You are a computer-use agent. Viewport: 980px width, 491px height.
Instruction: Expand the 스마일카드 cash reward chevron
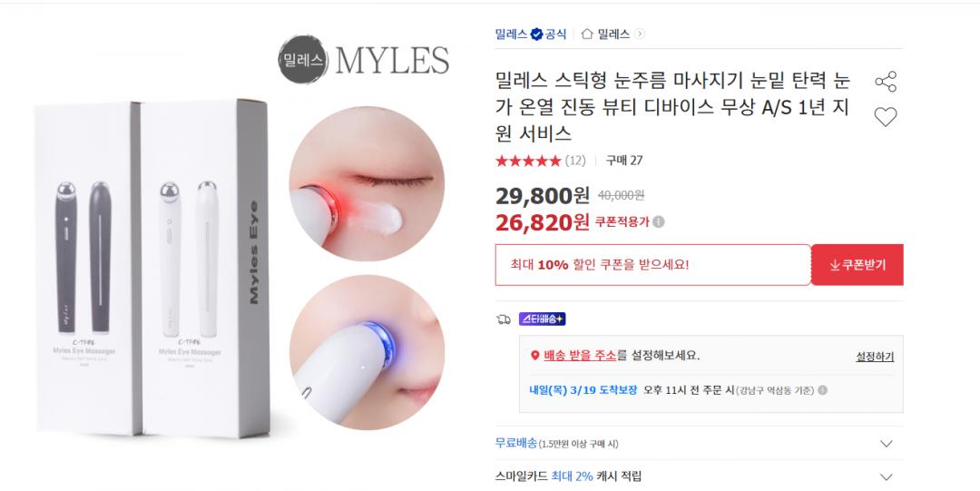coord(886,476)
